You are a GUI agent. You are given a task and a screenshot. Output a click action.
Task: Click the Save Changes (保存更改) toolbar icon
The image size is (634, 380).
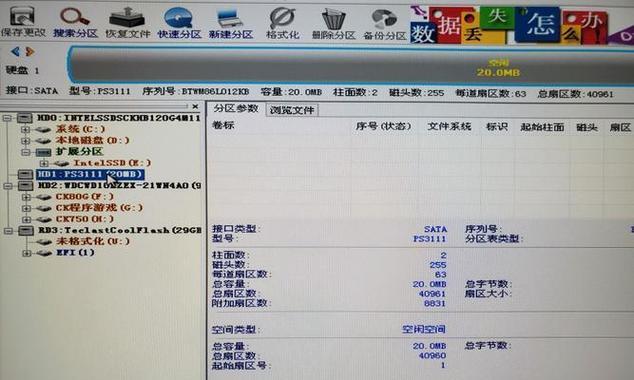(x=23, y=21)
